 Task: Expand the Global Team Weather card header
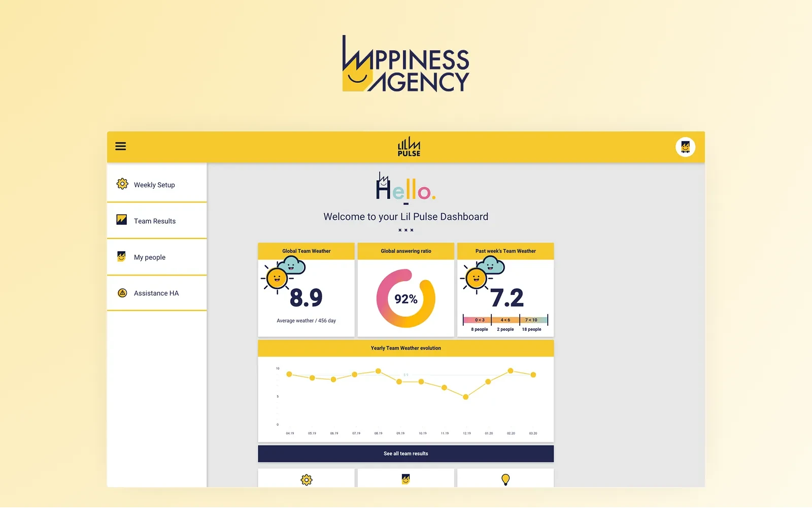(306, 251)
